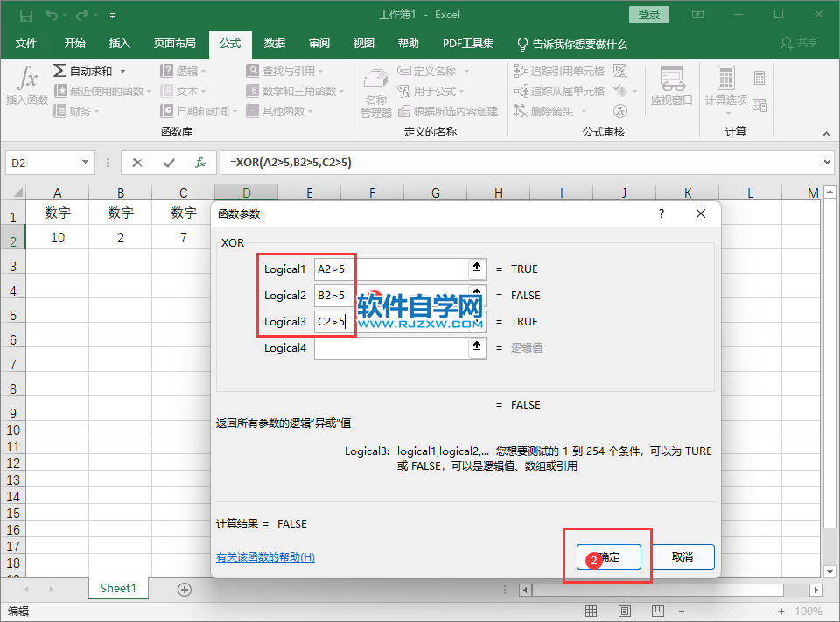Open Calculation Options
This screenshot has width=840, height=622.
726,90
